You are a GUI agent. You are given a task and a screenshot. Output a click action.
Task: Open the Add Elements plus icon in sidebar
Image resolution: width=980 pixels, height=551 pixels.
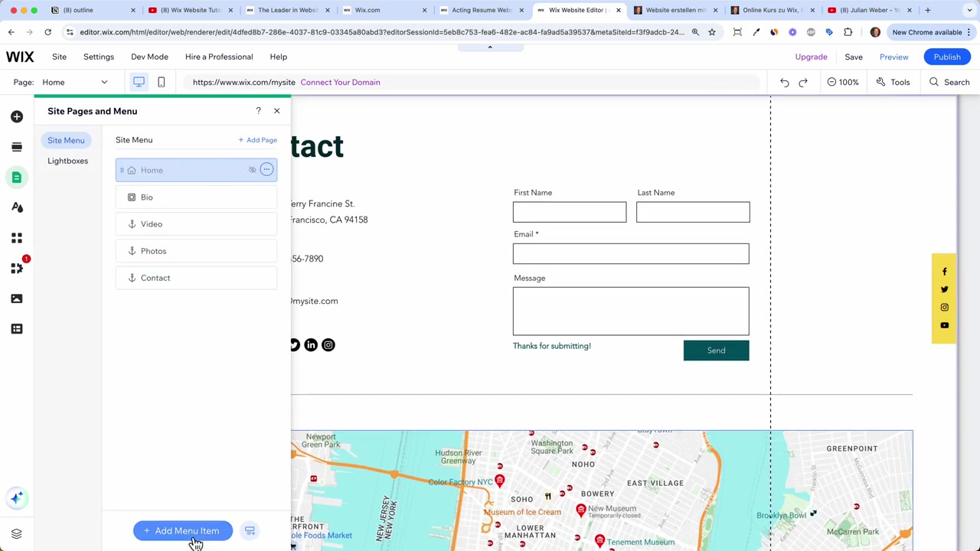pyautogui.click(x=17, y=116)
